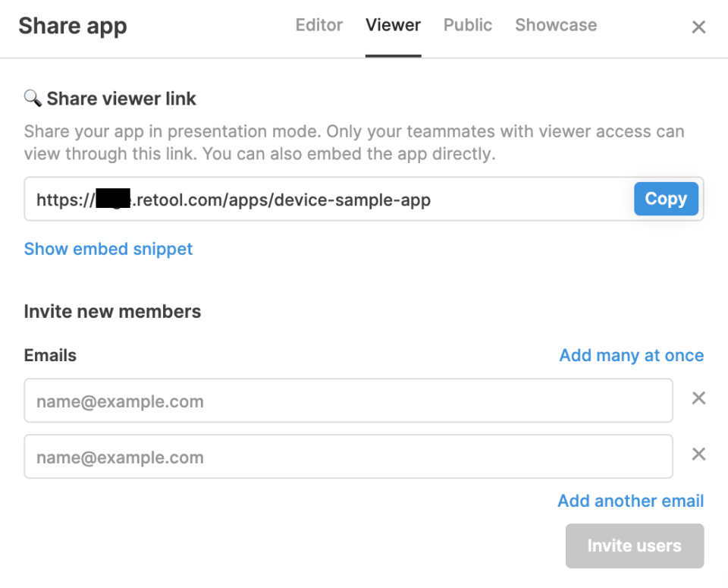Remove the first email field using its X icon
The width and height of the screenshot is (728, 588).
click(x=698, y=398)
